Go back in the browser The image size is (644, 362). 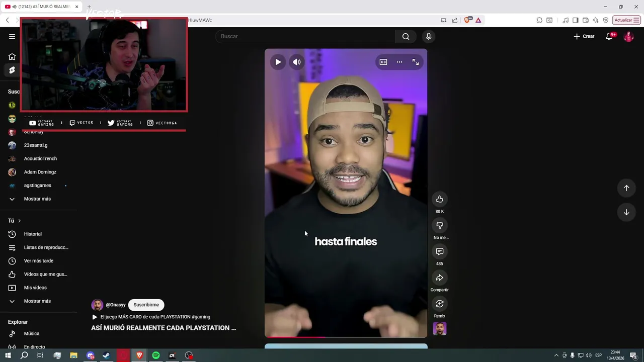pyautogui.click(x=7, y=20)
